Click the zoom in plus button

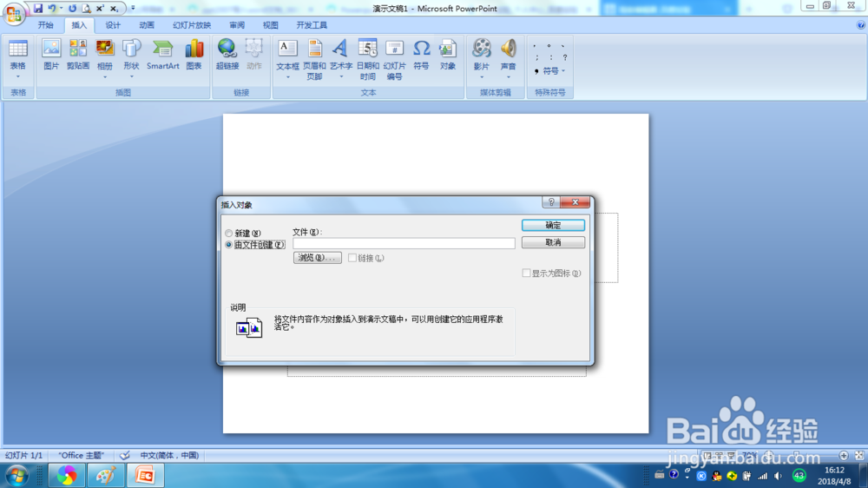pos(844,455)
